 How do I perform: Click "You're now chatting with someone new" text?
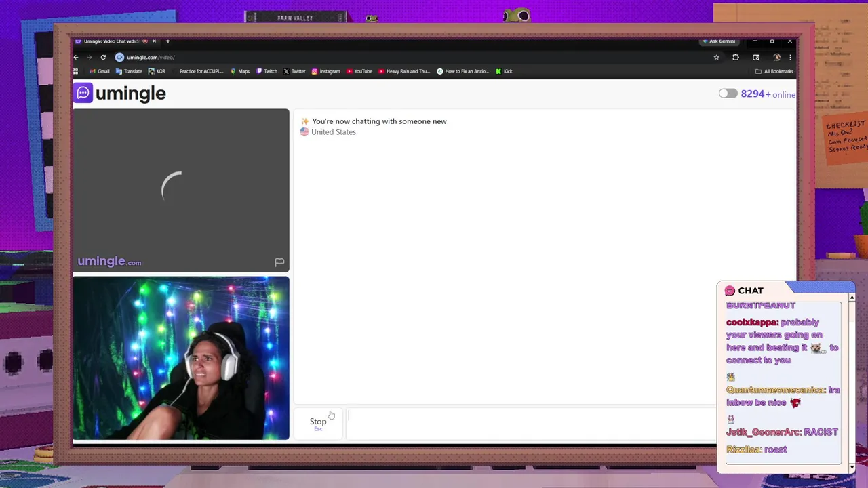[379, 121]
